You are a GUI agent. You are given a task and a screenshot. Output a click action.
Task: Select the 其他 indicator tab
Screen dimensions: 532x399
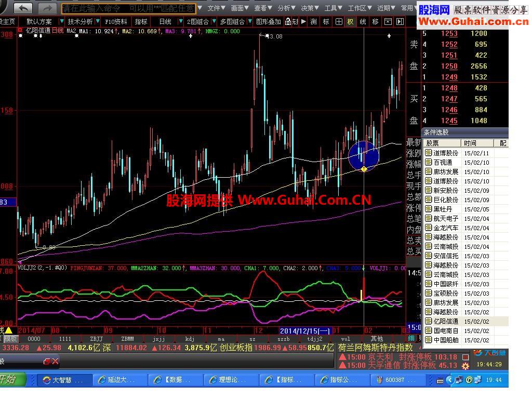377,339
